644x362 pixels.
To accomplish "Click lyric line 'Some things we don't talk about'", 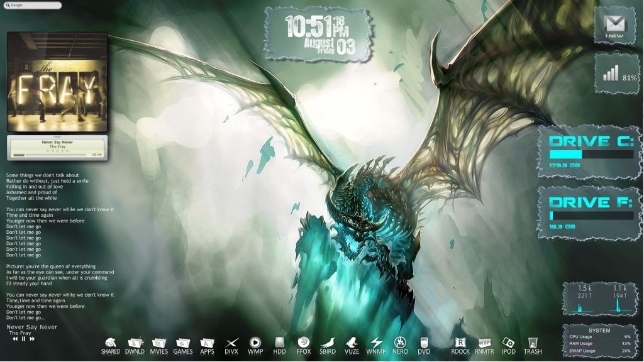I will pos(42,175).
